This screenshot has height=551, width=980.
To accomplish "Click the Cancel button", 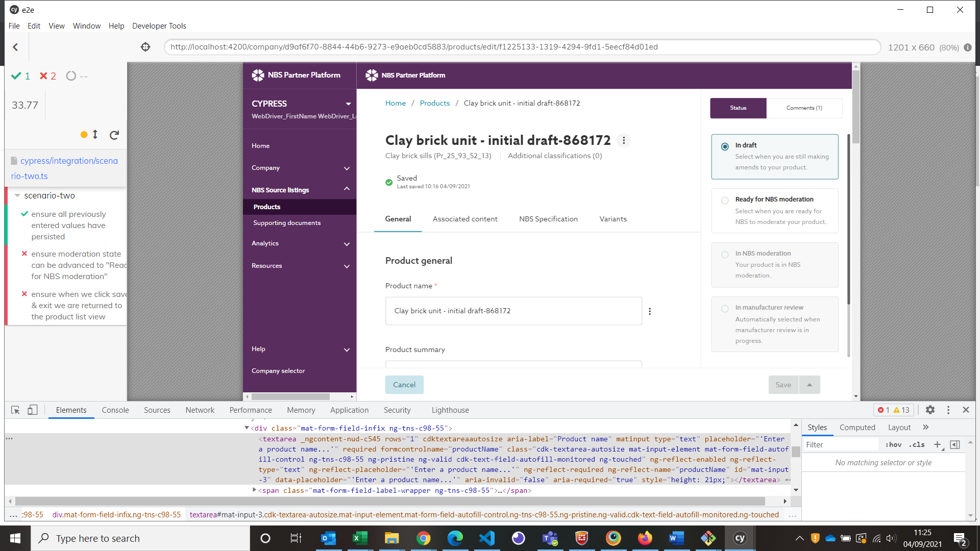I will (x=404, y=385).
